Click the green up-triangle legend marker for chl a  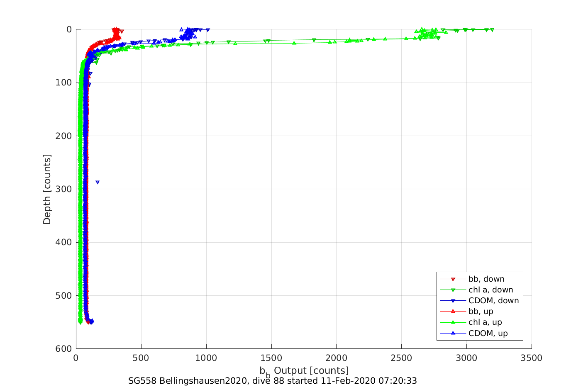pyautogui.click(x=453, y=322)
